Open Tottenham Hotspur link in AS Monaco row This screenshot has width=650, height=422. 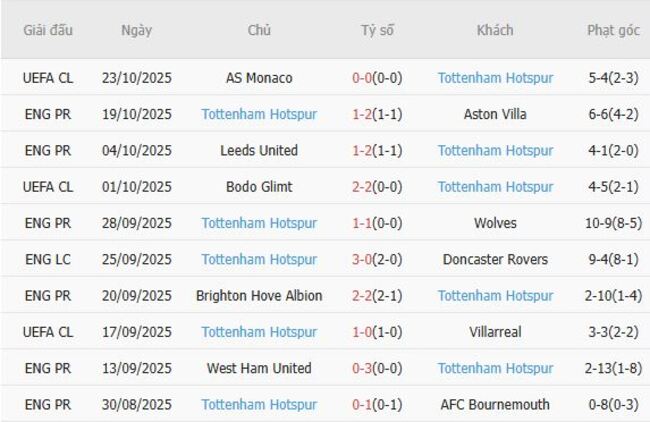(495, 78)
